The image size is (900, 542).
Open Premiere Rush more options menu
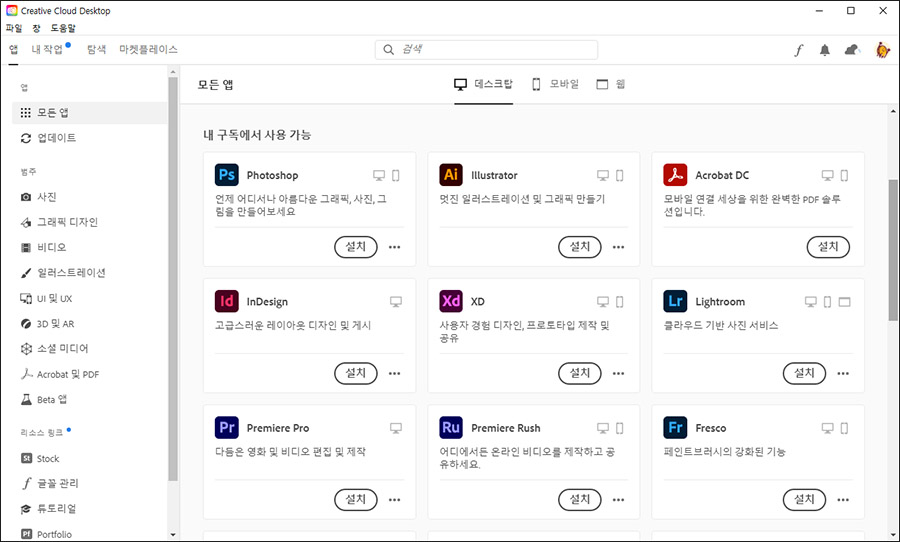[x=618, y=500]
